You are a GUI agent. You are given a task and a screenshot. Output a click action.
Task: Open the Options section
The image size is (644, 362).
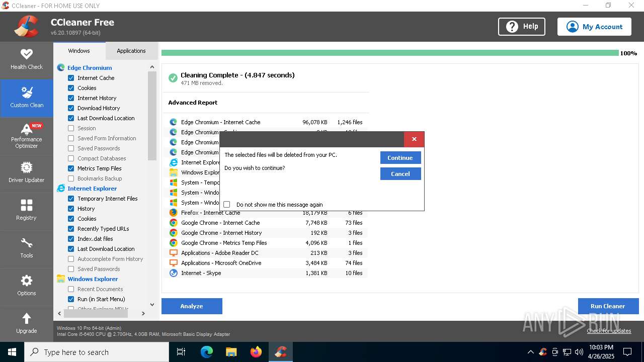(27, 287)
